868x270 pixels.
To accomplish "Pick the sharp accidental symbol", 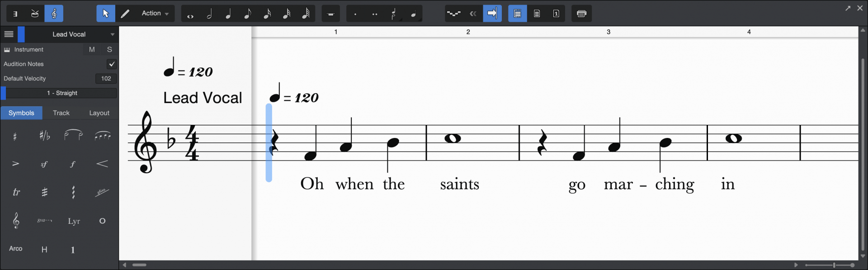I will click(x=15, y=136).
